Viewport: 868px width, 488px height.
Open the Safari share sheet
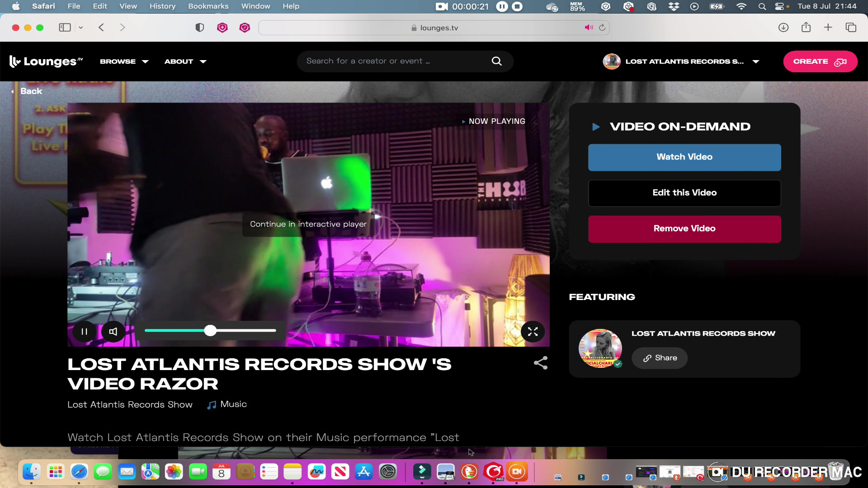tap(806, 27)
